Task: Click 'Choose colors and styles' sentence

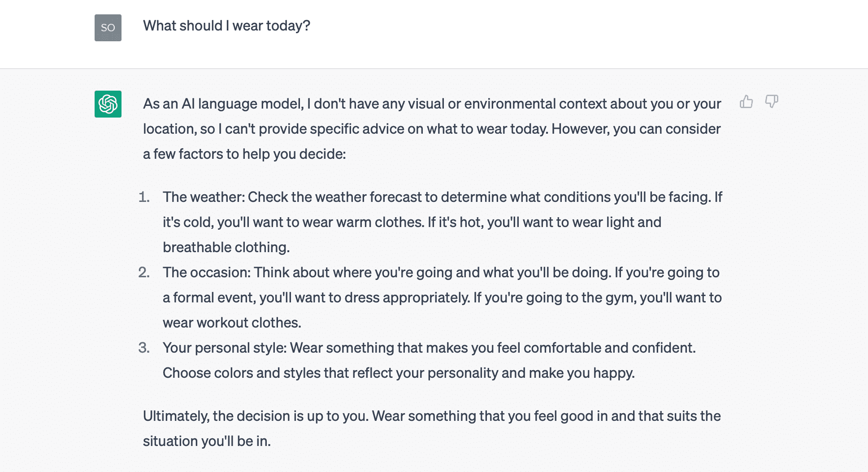Action: pos(399,373)
